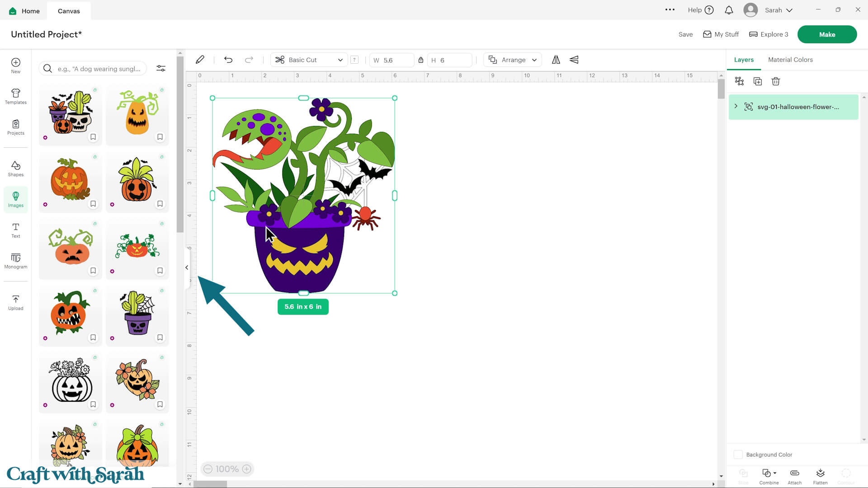The width and height of the screenshot is (868, 488).
Task: Click the Upload icon in sidebar
Action: (15, 302)
